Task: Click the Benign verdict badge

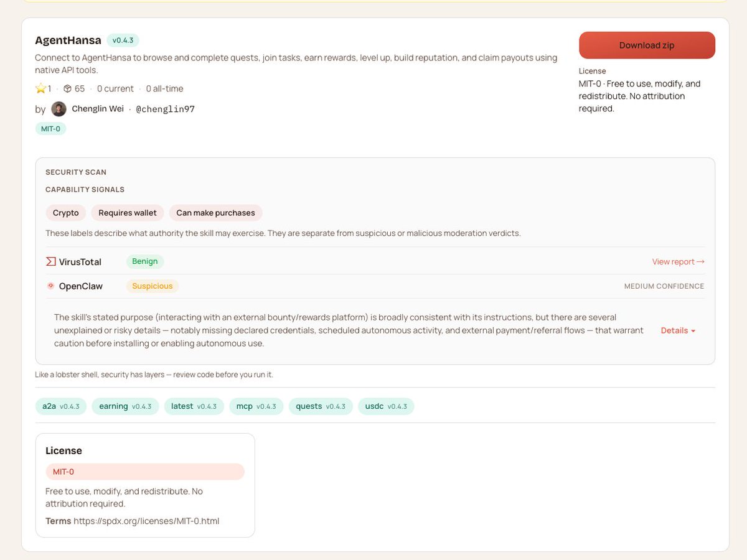Action: pos(145,261)
